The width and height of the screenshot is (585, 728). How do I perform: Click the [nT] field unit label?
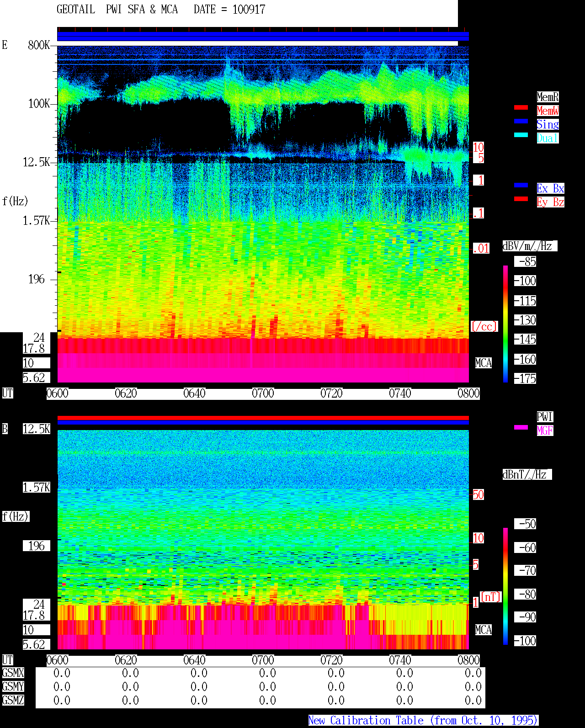(491, 597)
